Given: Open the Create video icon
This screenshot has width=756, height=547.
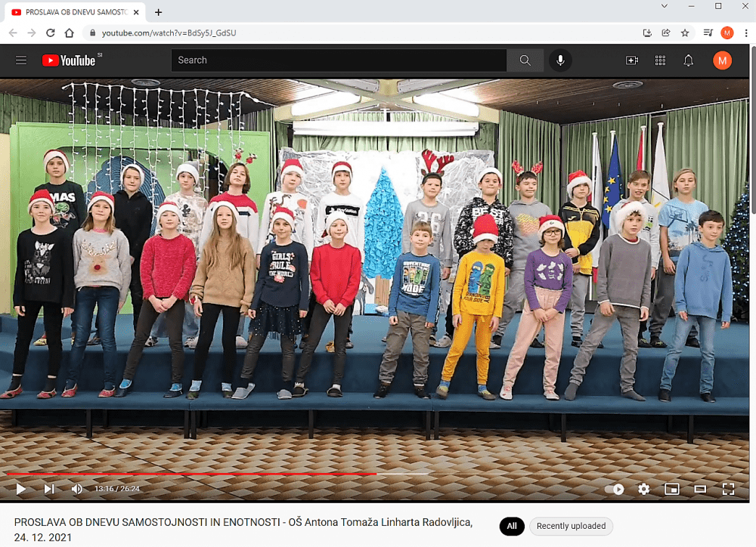Looking at the screenshot, I should 631,60.
